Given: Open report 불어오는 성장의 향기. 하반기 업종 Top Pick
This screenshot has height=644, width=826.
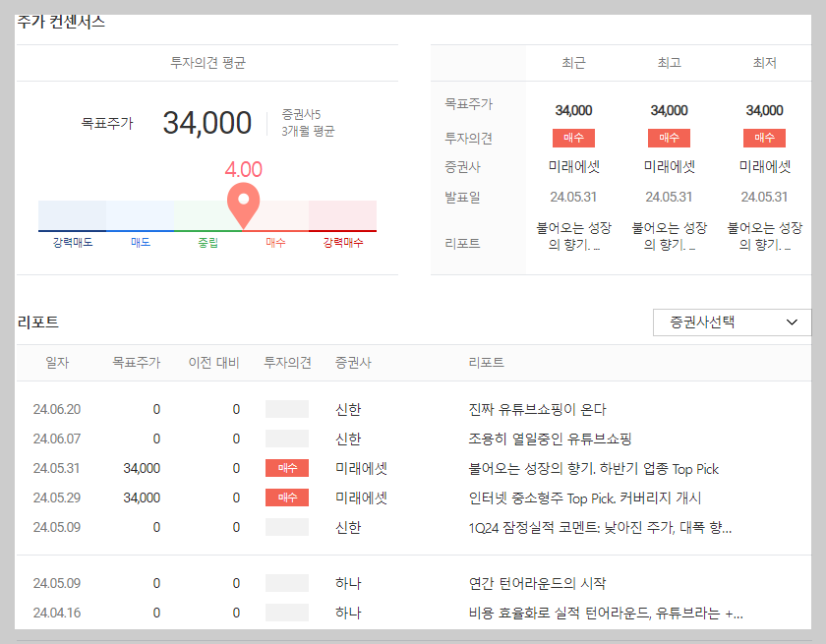Looking at the screenshot, I should [x=594, y=468].
